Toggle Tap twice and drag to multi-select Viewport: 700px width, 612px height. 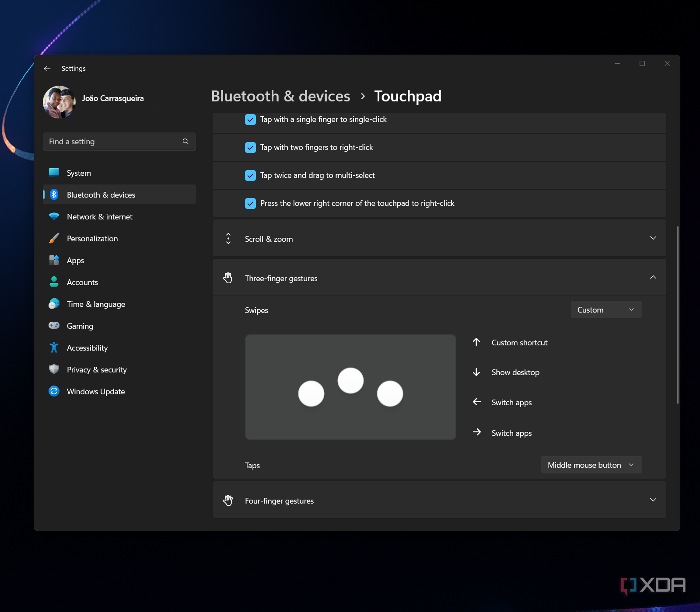click(250, 176)
